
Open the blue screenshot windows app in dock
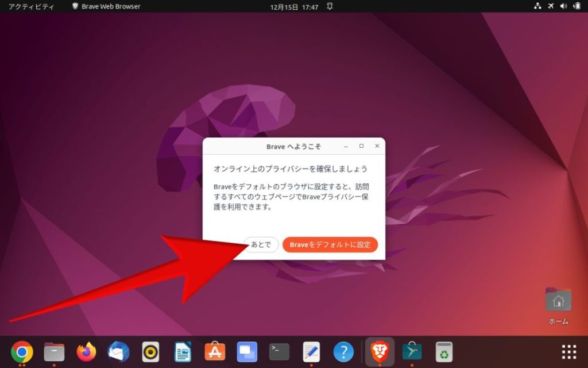[x=247, y=352]
